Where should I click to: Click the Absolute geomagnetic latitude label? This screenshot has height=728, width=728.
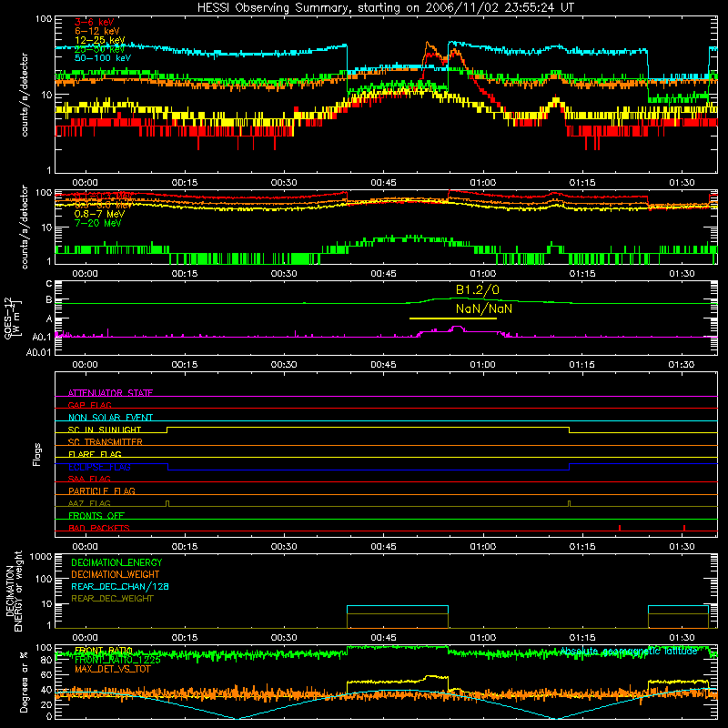point(629,651)
